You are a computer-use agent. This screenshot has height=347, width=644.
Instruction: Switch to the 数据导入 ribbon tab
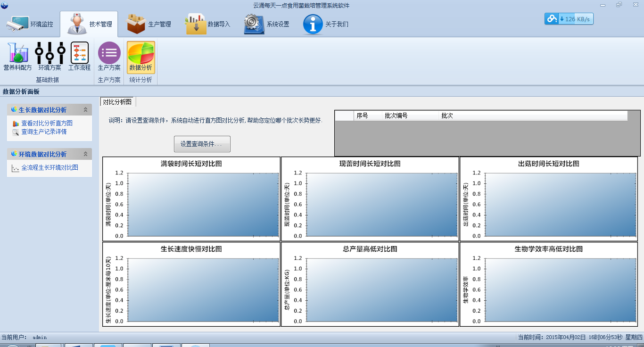pos(208,25)
